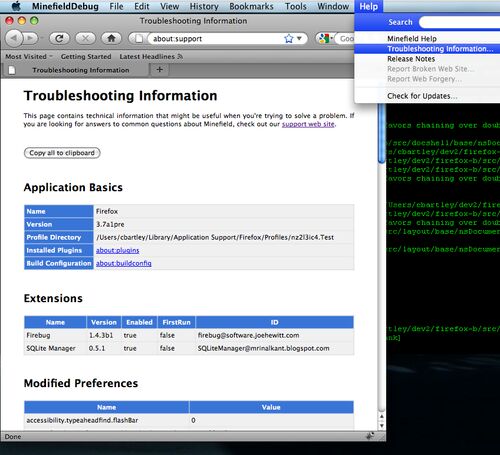Open Getting Started bookmark
Image resolution: width=500 pixels, height=455 pixels.
86,57
